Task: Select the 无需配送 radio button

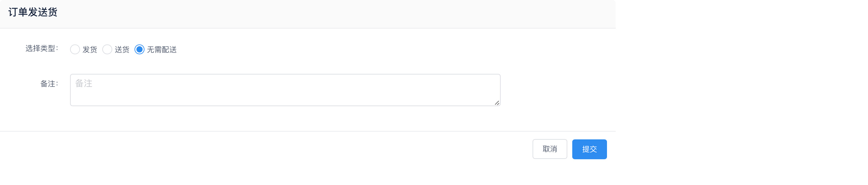Action: (139, 50)
